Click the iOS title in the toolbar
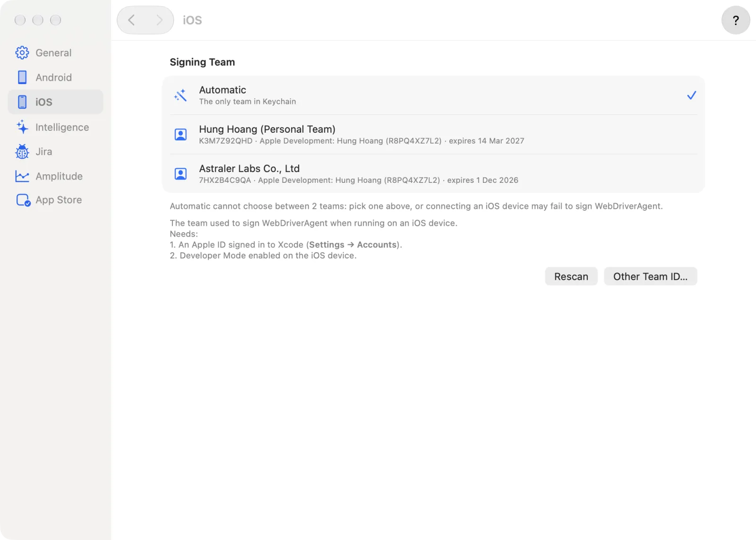This screenshot has width=756, height=540. click(192, 20)
